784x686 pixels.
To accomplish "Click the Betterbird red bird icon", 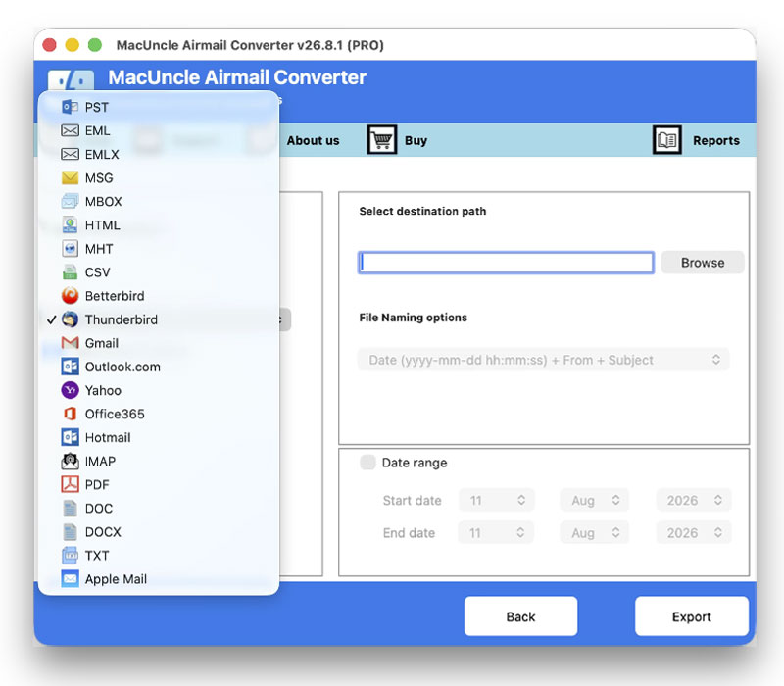I will click(70, 296).
